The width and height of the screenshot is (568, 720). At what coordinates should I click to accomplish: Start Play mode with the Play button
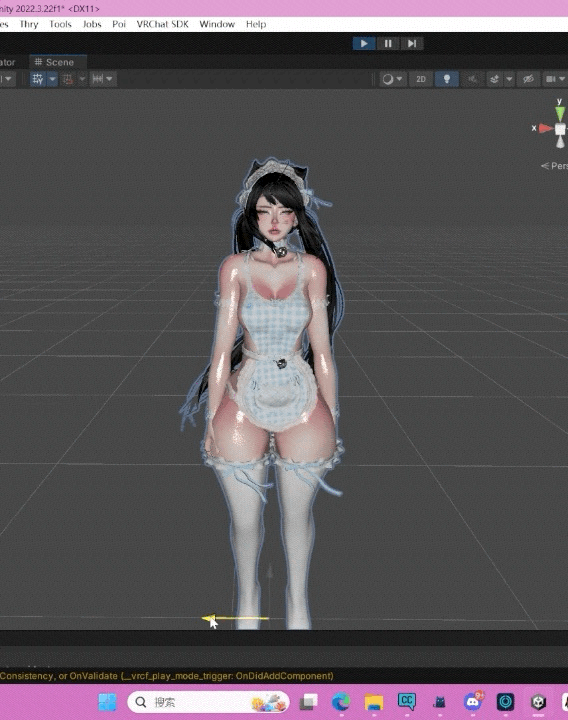364,43
